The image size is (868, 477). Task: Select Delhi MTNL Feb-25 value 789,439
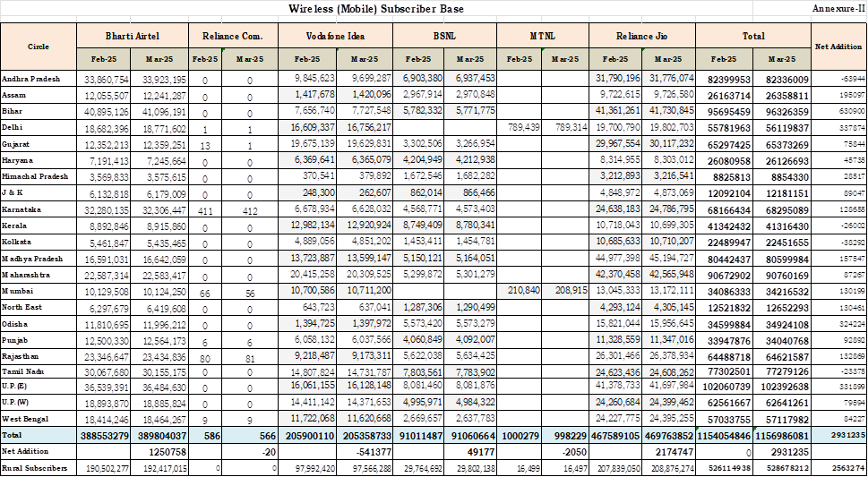523,127
